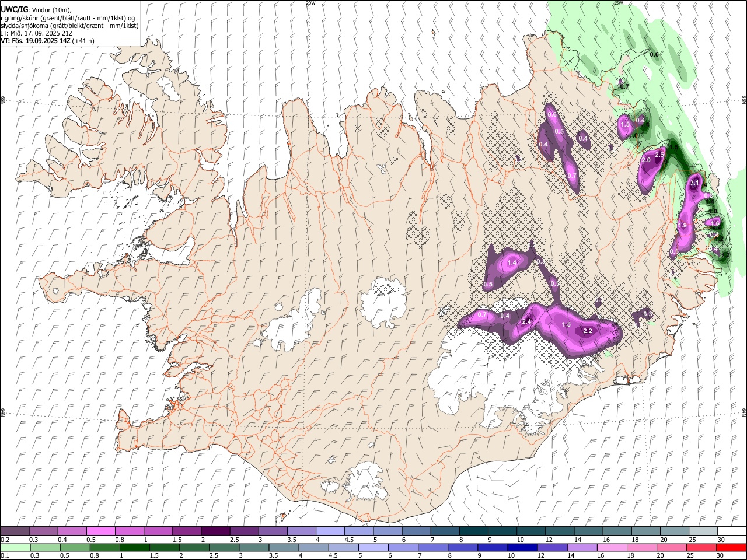Click the darkest green swatch between 1 and 1.5
This screenshot has height=560, width=747.
point(135,548)
